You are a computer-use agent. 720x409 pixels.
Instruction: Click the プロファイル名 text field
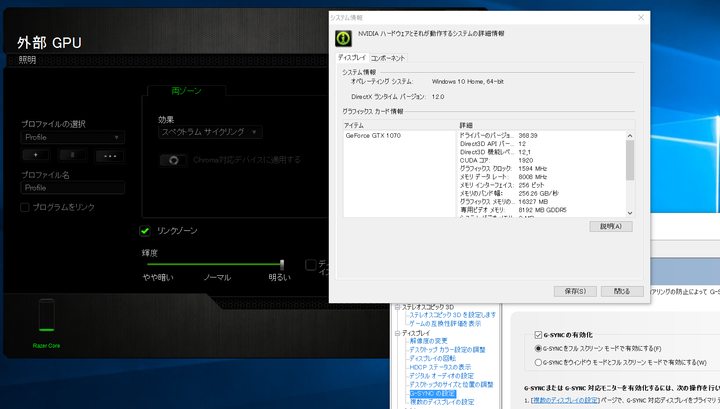pos(73,188)
